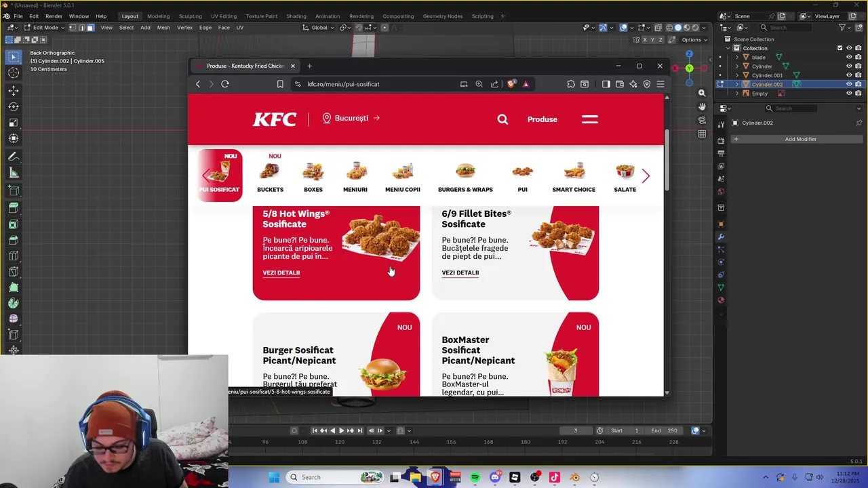Viewport: 868px width, 488px height.
Task: Select the Scale tool in Blender toolbar
Action: (14, 123)
